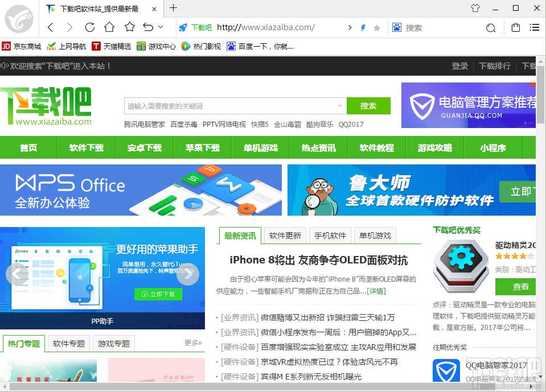
Task: Open the 软件教程 navigation item
Action: (x=377, y=147)
